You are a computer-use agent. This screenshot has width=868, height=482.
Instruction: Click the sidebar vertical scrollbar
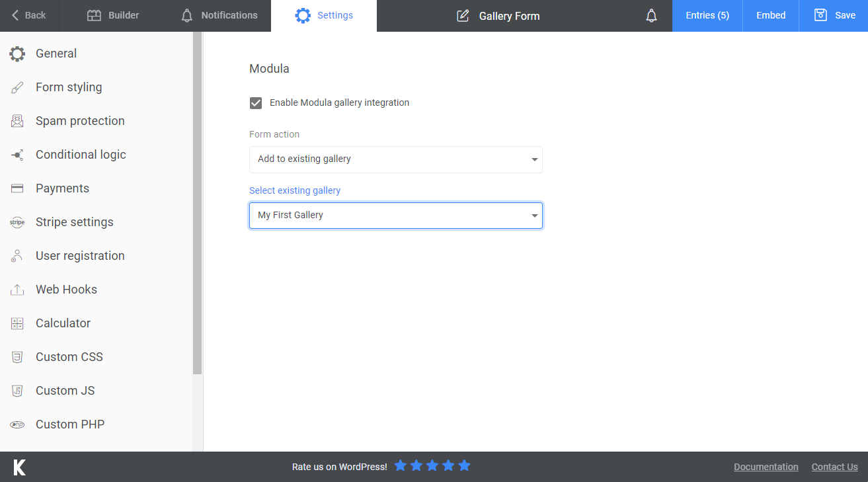tap(197, 204)
